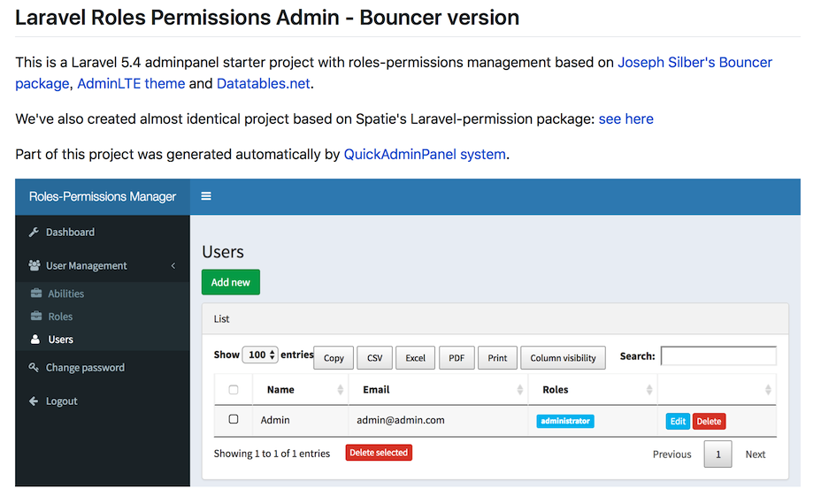821x504 pixels.
Task: Click the Logout arrow icon
Action: (x=34, y=401)
